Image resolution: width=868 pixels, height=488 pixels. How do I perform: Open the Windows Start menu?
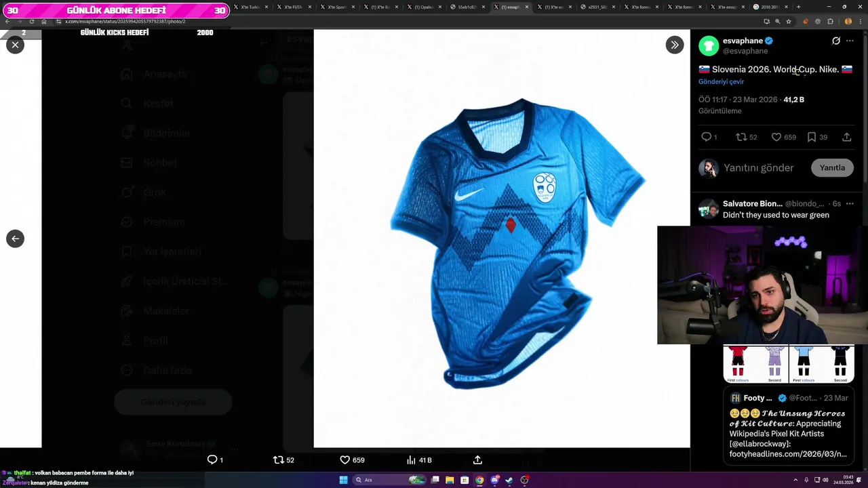click(x=343, y=480)
